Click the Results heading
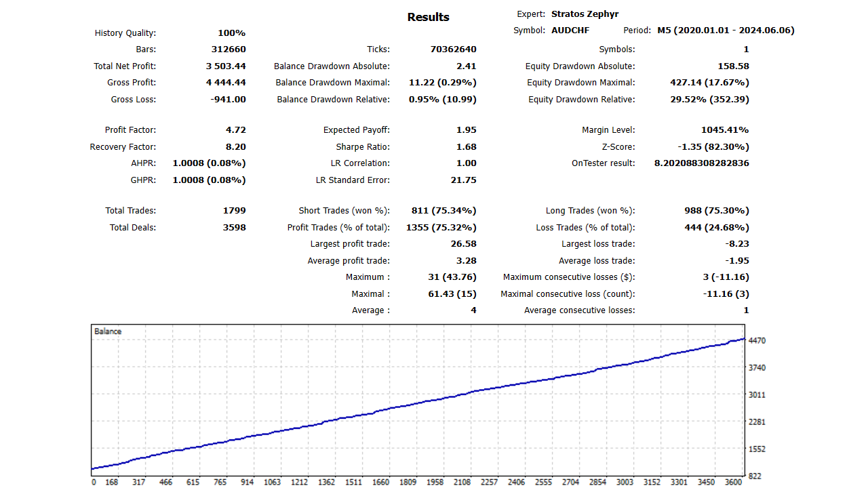Screen dimensions: 868x488 [428, 17]
